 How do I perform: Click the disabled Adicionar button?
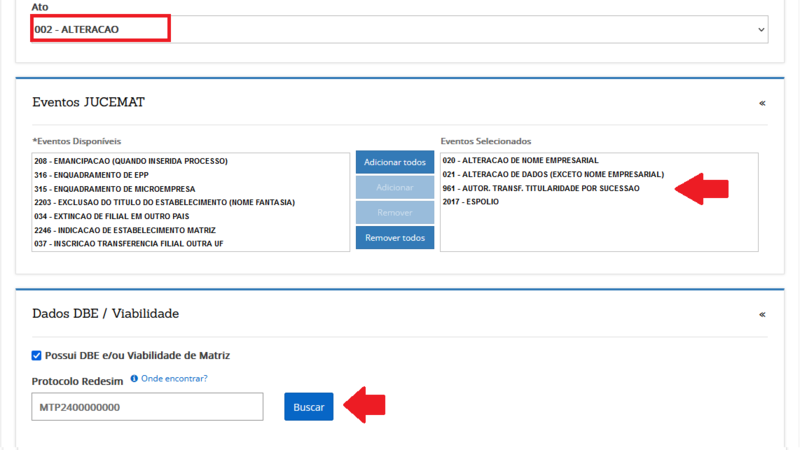(x=395, y=187)
